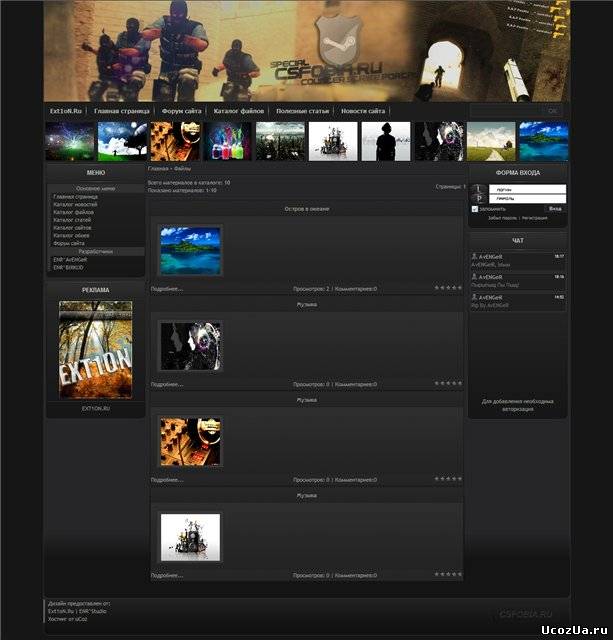Open the tropical island thumbnail in the top strip
Viewport: 613px width, 640px height.
coord(543,142)
